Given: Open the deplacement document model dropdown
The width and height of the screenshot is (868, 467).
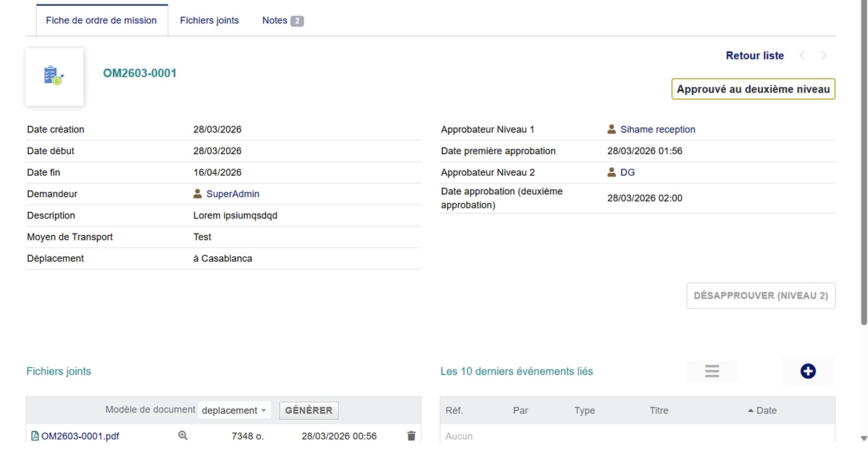Looking at the screenshot, I should tap(234, 411).
